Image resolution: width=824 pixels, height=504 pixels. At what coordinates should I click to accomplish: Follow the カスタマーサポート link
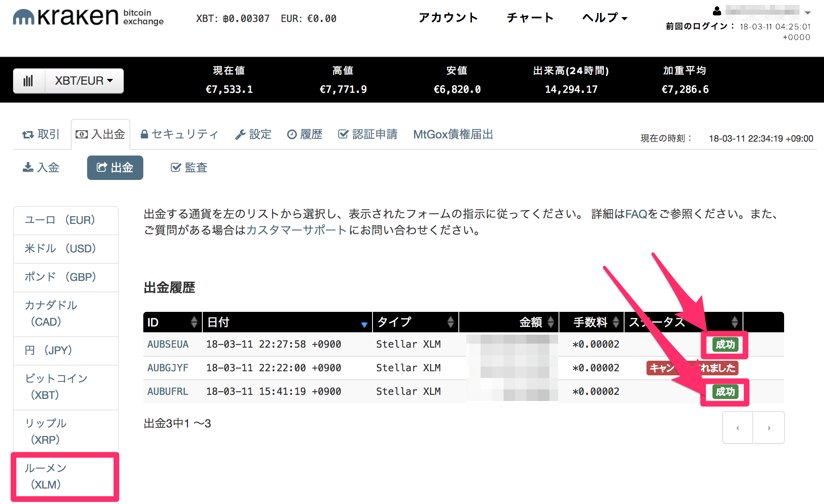click(297, 230)
